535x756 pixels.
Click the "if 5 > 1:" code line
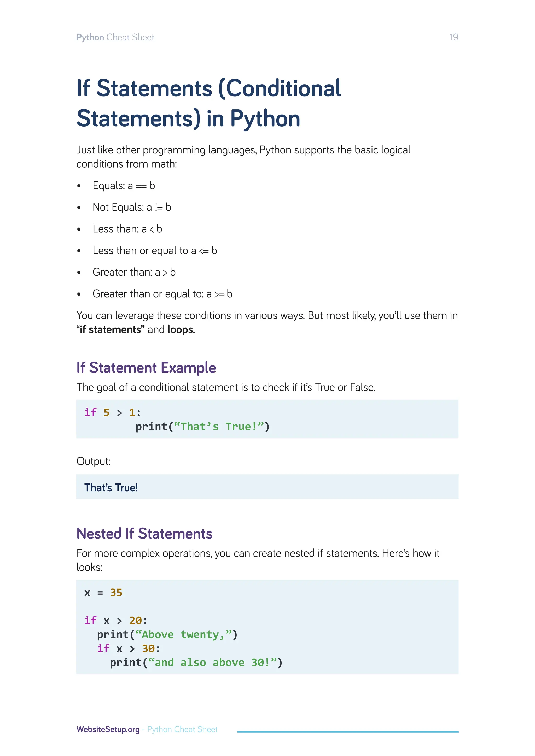point(112,412)
